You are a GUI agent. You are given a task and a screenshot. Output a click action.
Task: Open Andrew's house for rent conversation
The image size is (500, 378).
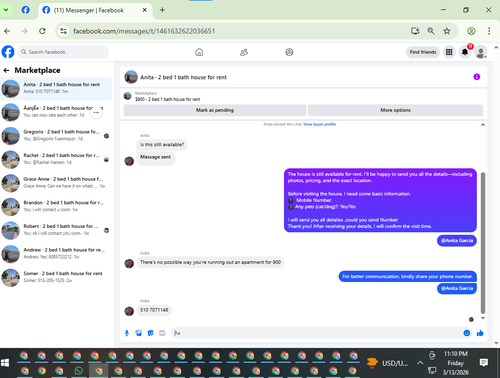pos(56,254)
